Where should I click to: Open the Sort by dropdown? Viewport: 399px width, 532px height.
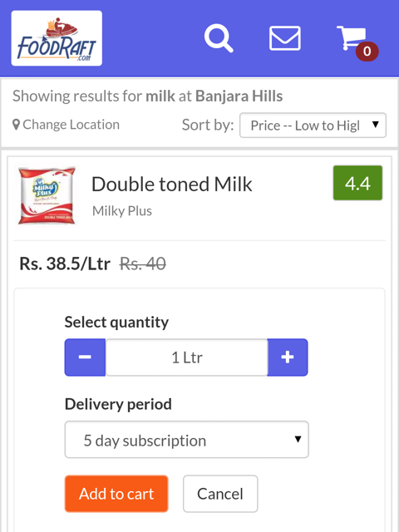pos(313,126)
